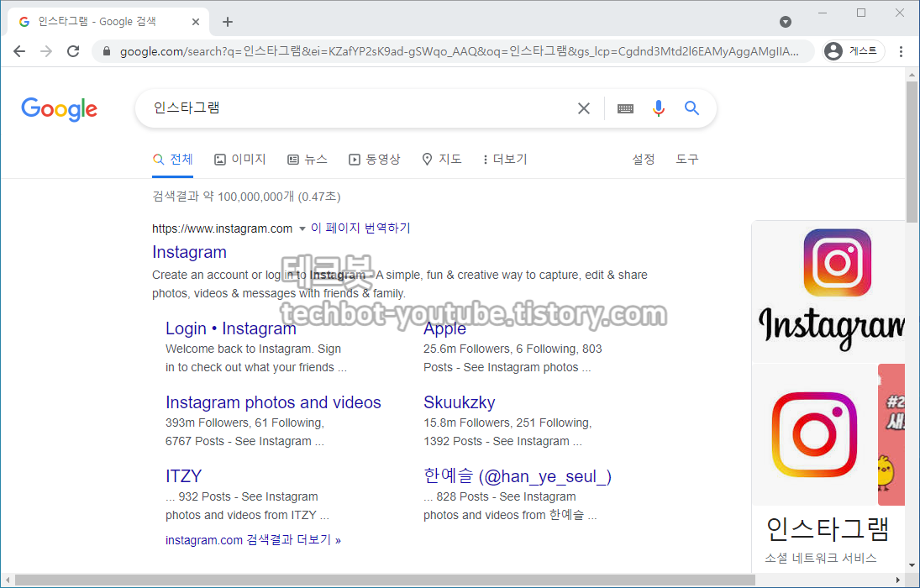Open Instagram photos and videos sitelink
This screenshot has height=588, width=920.
coord(273,402)
